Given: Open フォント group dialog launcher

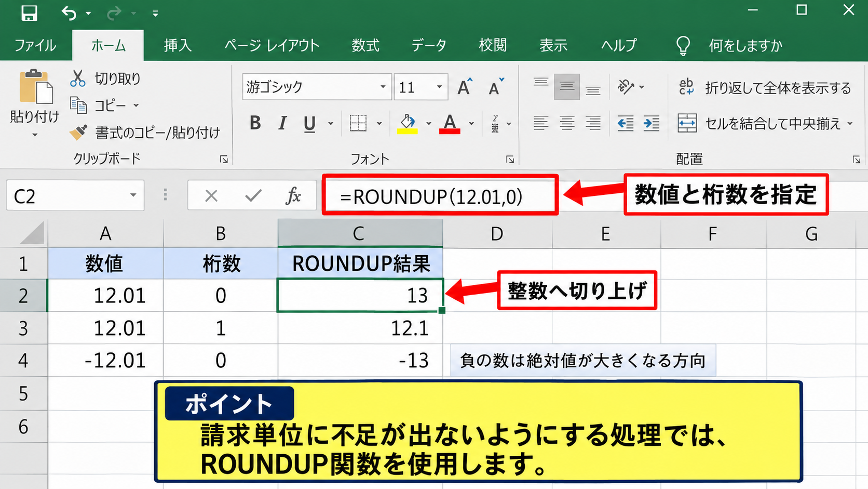Looking at the screenshot, I should [x=510, y=160].
